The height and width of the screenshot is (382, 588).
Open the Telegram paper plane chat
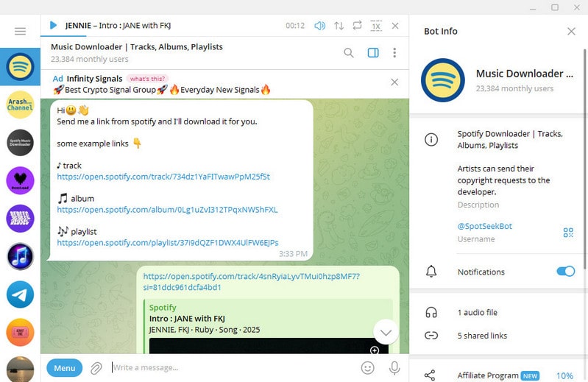pos(21,294)
